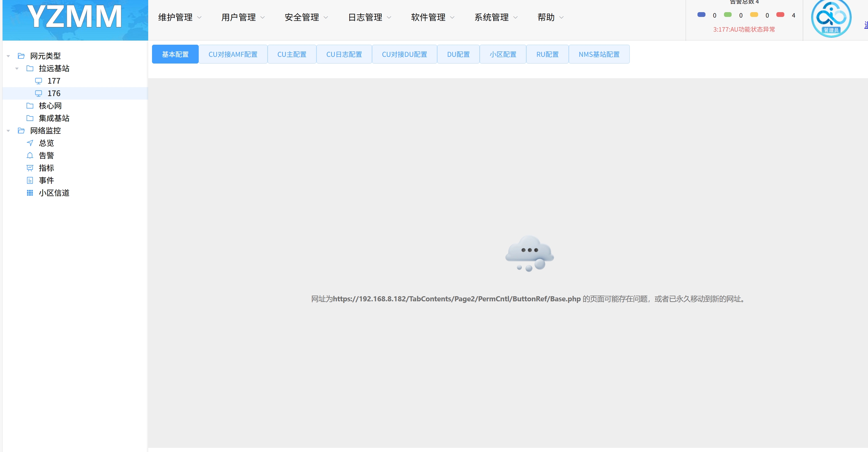
Task: Collapse the 网络监控 tree node arrow
Action: [8, 131]
